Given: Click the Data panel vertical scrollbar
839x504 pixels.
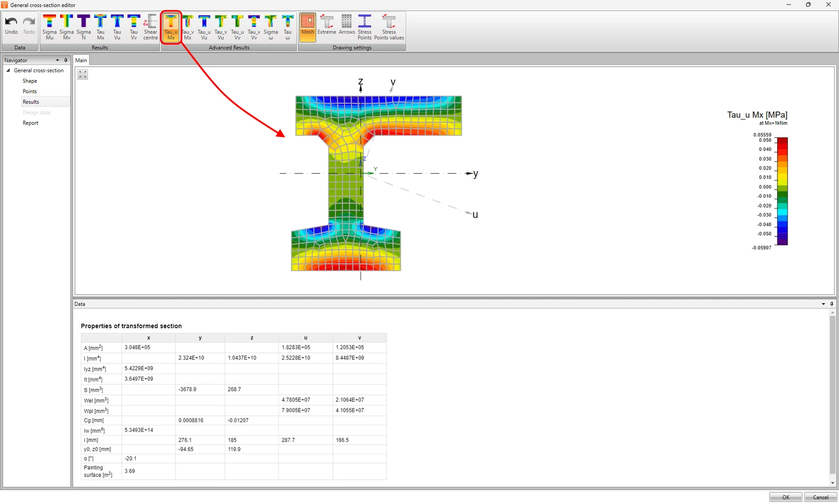Looking at the screenshot, I should (x=832, y=398).
